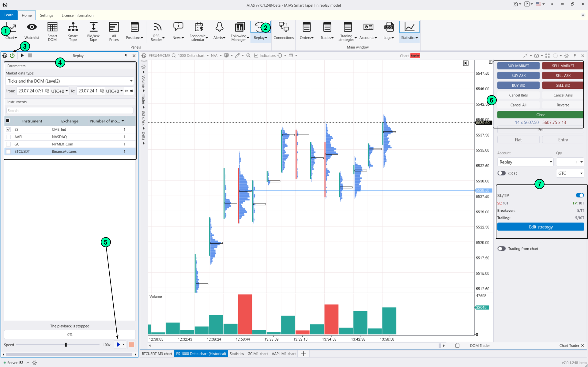Switch to the GC M1 chart tab

tap(258, 354)
